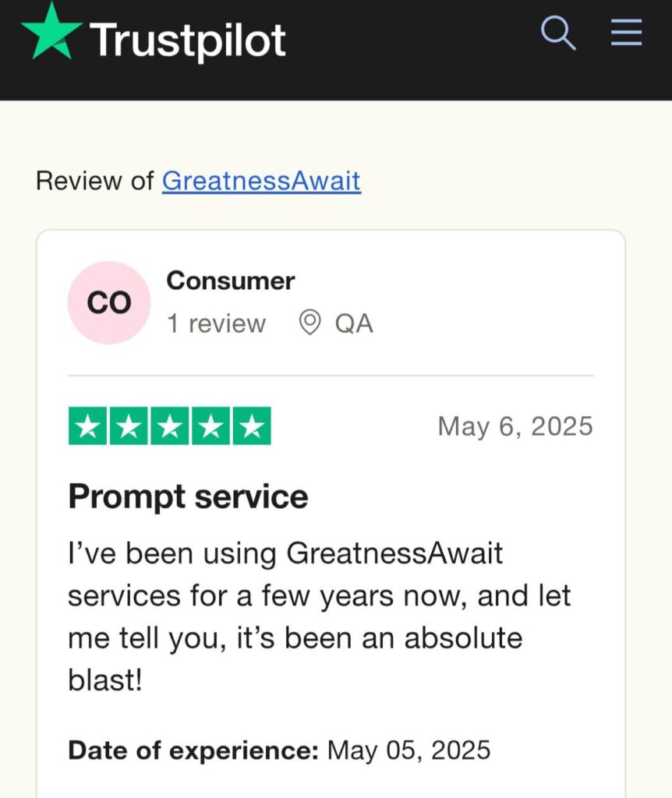Screen dimensions: 672x798
Task: Open the 'Prompt service' review title
Action: click(189, 496)
